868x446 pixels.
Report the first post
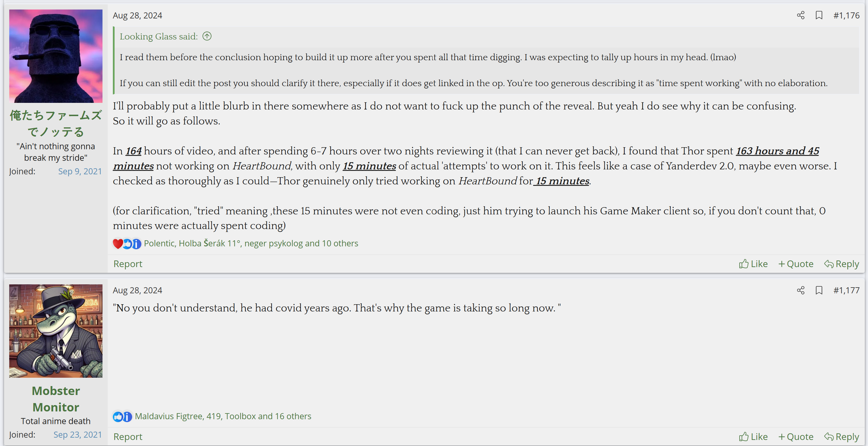tap(128, 264)
